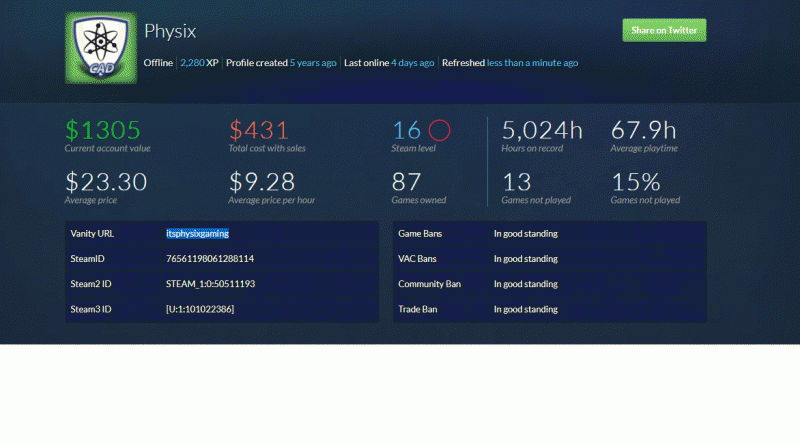Click the Physix profile avatar image
Image resolution: width=800 pixels, height=442 pixels.
pos(101,48)
